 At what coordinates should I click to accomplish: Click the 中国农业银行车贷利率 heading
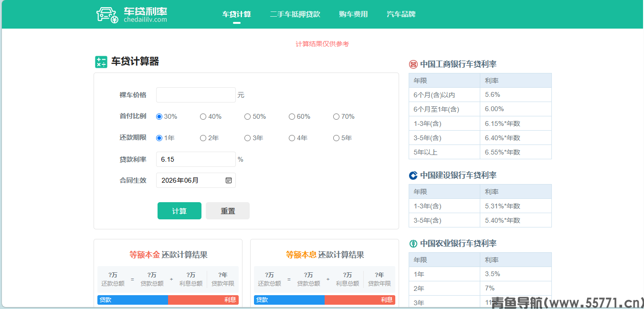pos(458,244)
